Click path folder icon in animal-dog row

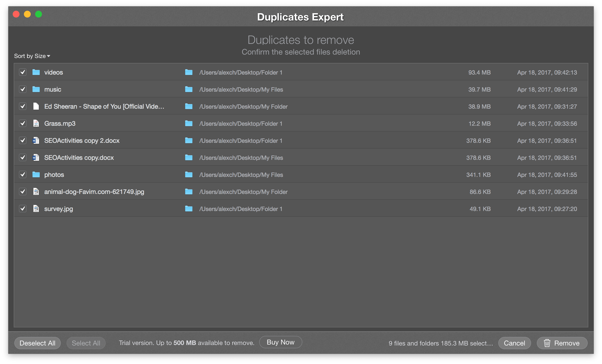click(x=189, y=192)
